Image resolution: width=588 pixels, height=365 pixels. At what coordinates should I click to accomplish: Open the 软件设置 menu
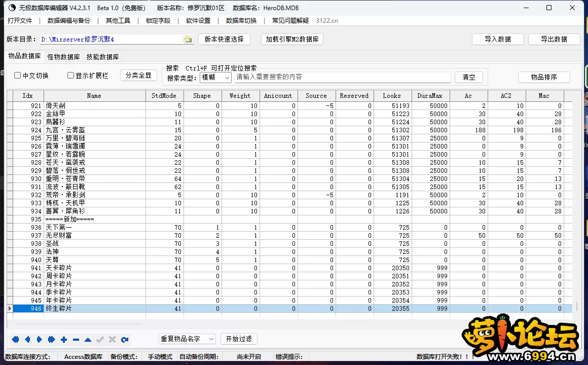tap(198, 21)
